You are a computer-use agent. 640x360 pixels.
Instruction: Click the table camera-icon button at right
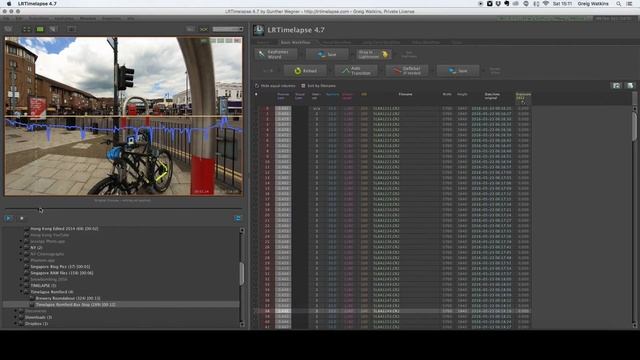pyautogui.click(x=616, y=85)
